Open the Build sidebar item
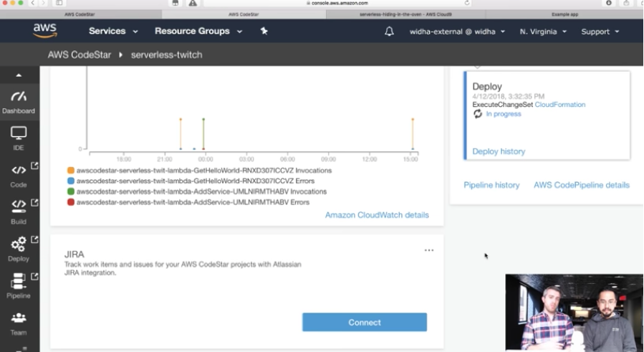 point(19,211)
